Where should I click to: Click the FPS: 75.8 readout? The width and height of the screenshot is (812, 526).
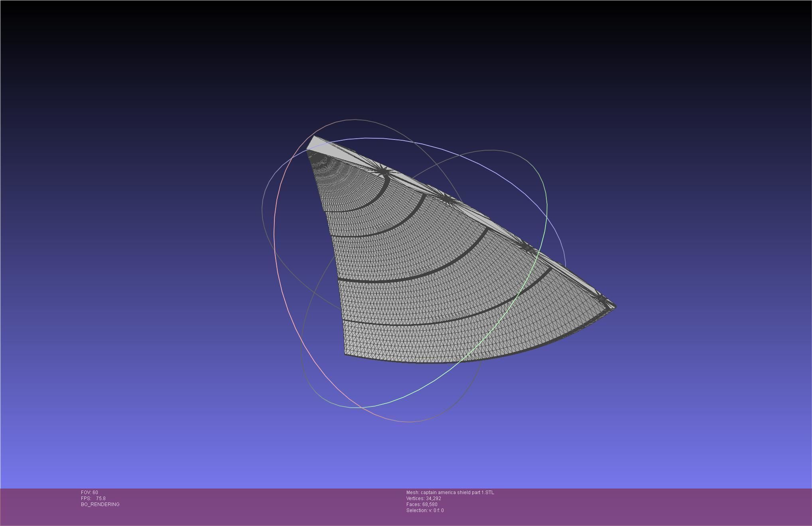coord(93,499)
